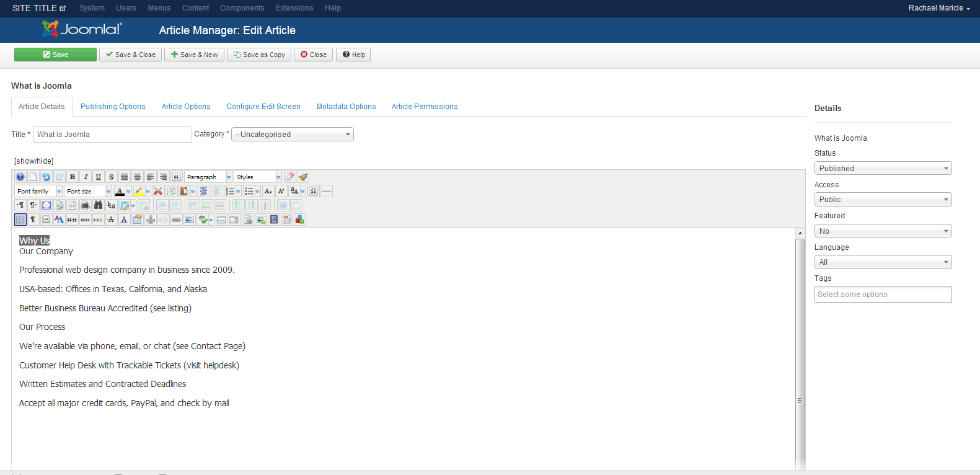Toggle strikethrough formatting
The image size is (980, 475).
[x=112, y=177]
